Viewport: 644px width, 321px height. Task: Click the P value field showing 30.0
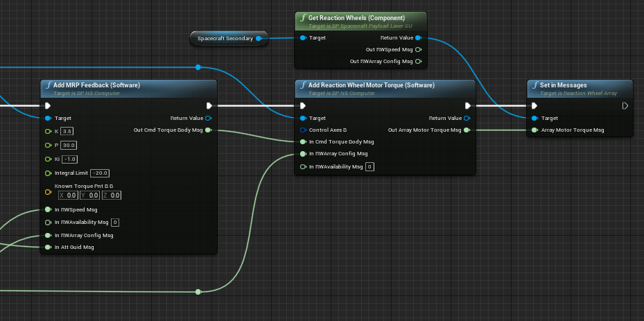[x=69, y=145]
